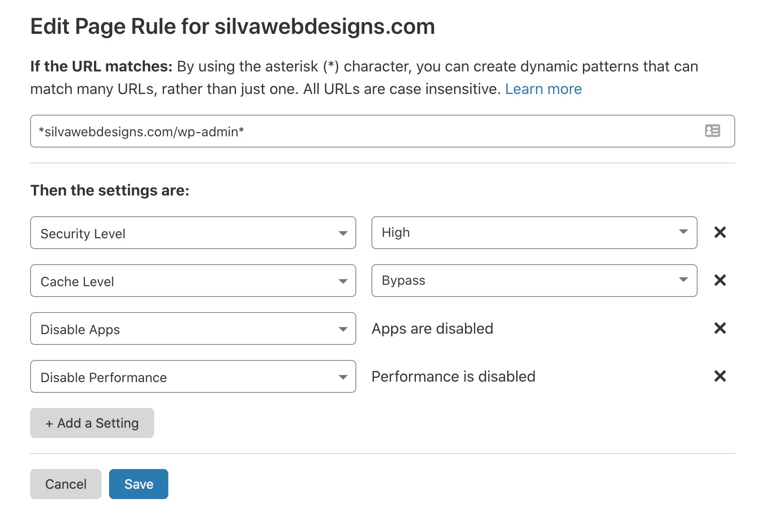
Task: Open the Security Level setting dropdown
Action: pos(193,233)
